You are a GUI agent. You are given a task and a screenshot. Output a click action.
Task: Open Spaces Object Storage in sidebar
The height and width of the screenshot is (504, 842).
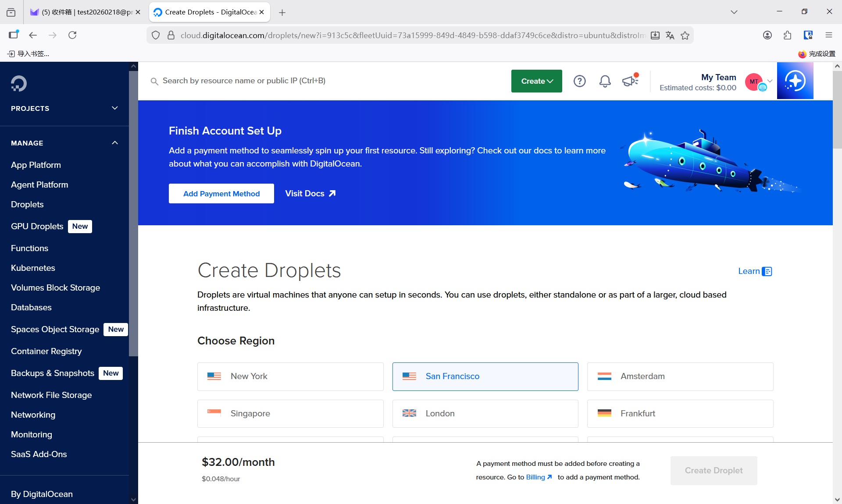click(55, 330)
